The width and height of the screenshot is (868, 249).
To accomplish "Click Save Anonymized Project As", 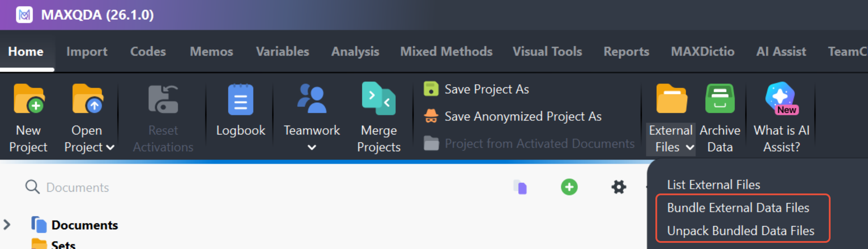I will 522,117.
